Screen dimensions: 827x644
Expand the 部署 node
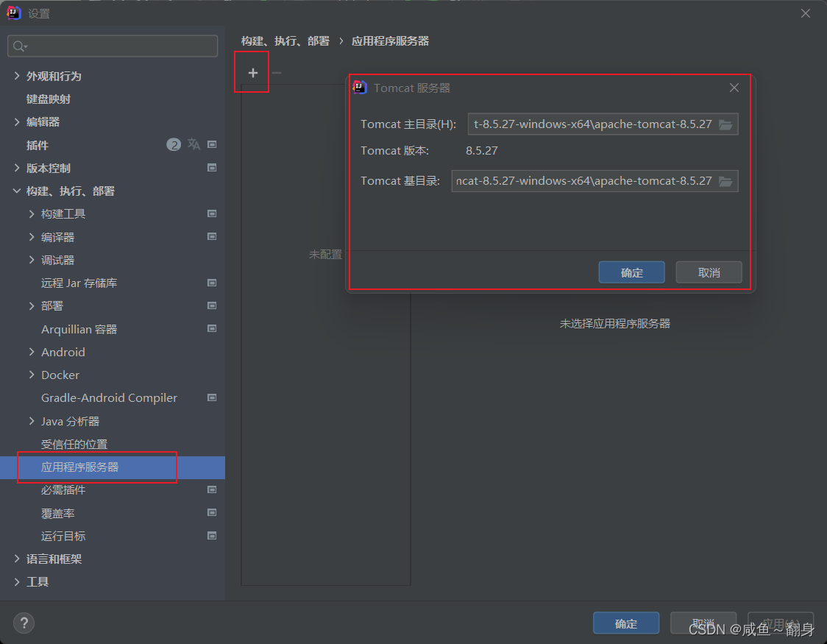pos(32,305)
